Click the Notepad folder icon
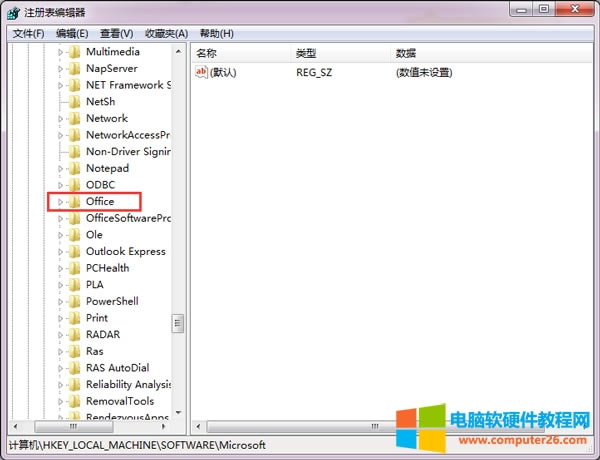This screenshot has width=600, height=460. [x=75, y=168]
